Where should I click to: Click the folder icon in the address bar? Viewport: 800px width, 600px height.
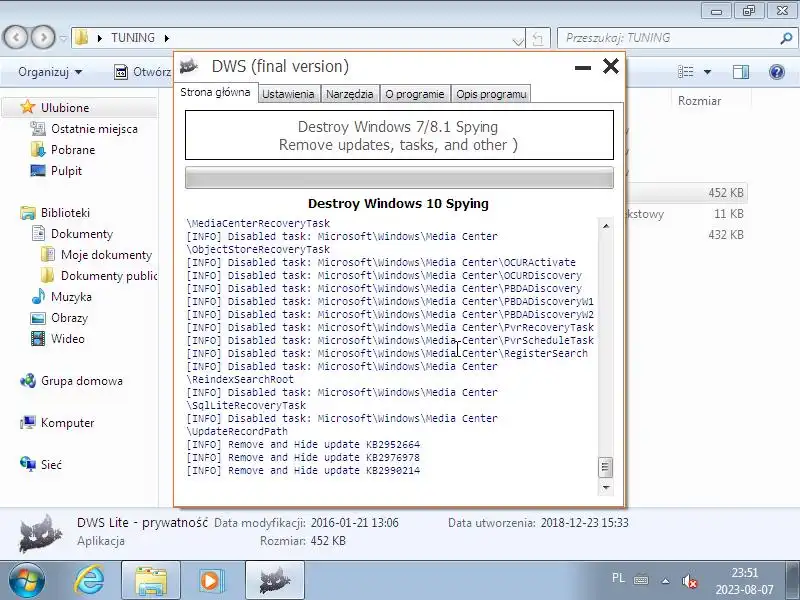coord(82,37)
